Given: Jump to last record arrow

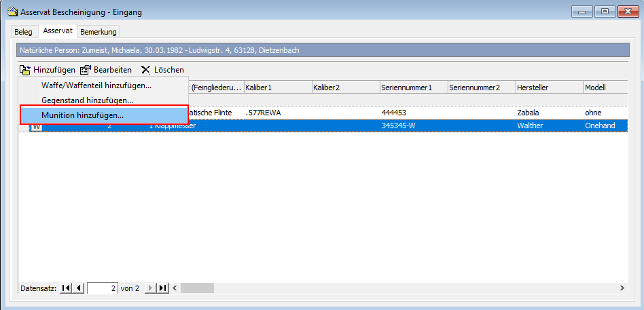Looking at the screenshot, I should pyautogui.click(x=162, y=288).
